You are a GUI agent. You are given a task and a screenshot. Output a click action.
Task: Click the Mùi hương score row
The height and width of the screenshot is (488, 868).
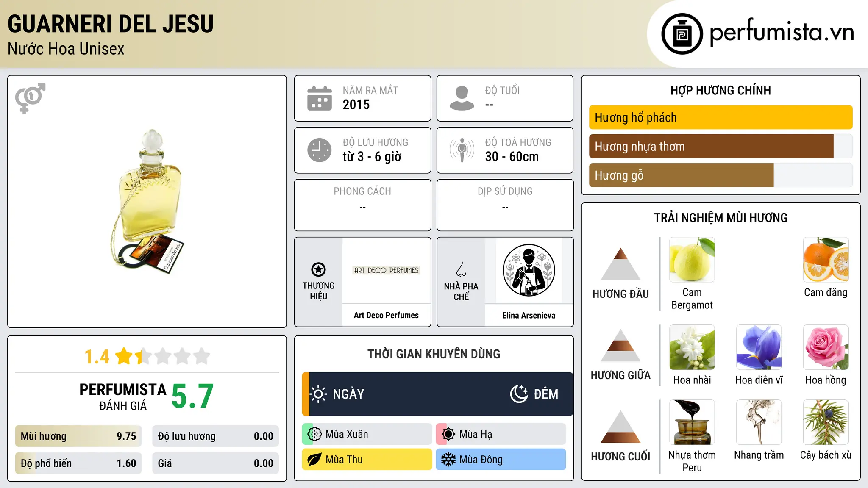tap(78, 436)
